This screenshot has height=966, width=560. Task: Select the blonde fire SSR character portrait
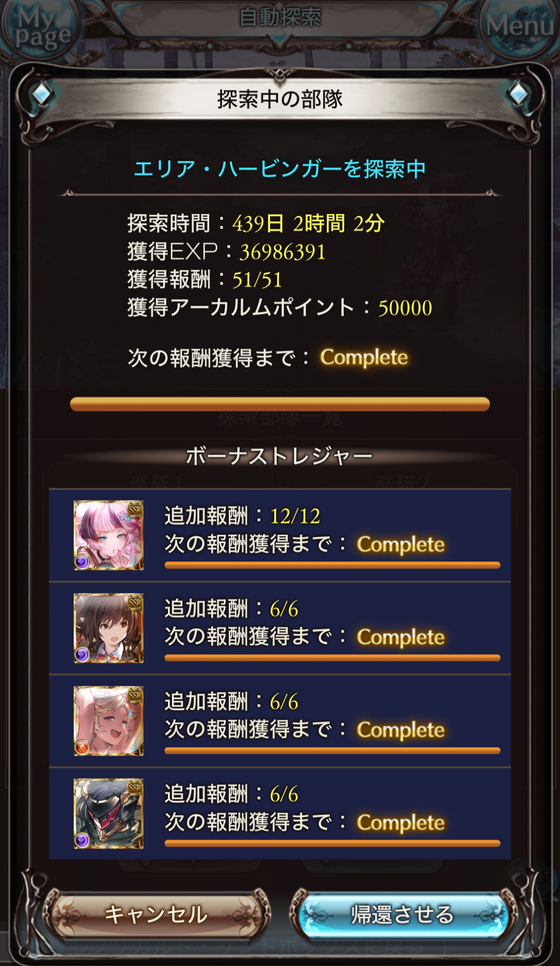tap(109, 721)
